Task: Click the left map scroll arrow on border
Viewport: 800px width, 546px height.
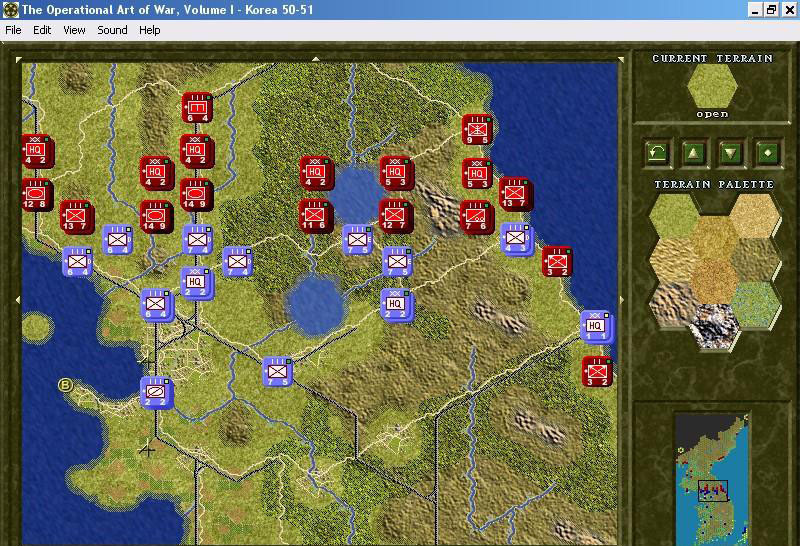Action: pos(16,300)
